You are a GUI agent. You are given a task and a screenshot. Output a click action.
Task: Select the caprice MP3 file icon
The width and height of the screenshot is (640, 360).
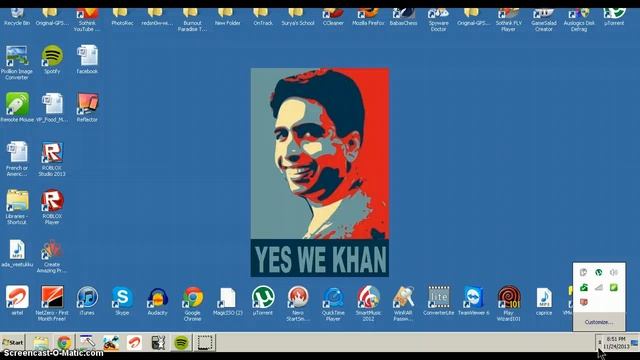point(544,301)
